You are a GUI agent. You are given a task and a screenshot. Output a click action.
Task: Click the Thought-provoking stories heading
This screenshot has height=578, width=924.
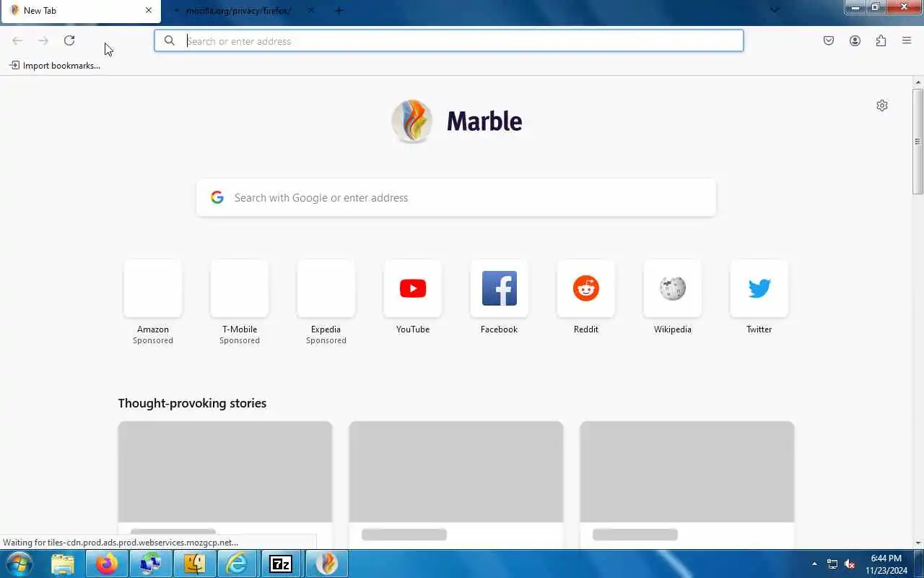(192, 403)
